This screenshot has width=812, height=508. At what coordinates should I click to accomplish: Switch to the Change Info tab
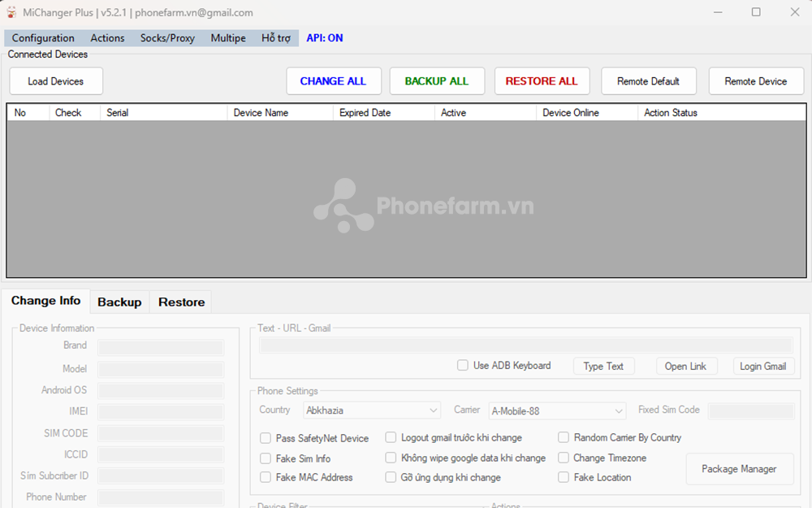[45, 301]
